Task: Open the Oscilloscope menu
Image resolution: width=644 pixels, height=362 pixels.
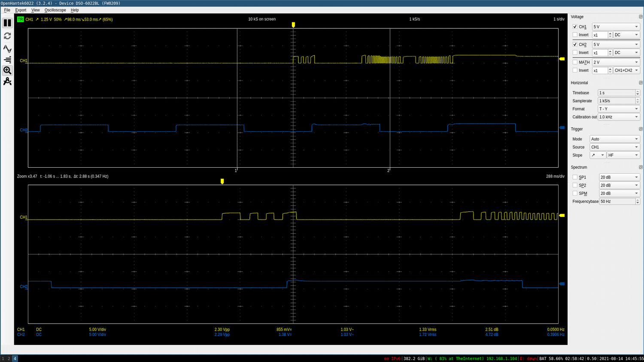Action: [55, 10]
